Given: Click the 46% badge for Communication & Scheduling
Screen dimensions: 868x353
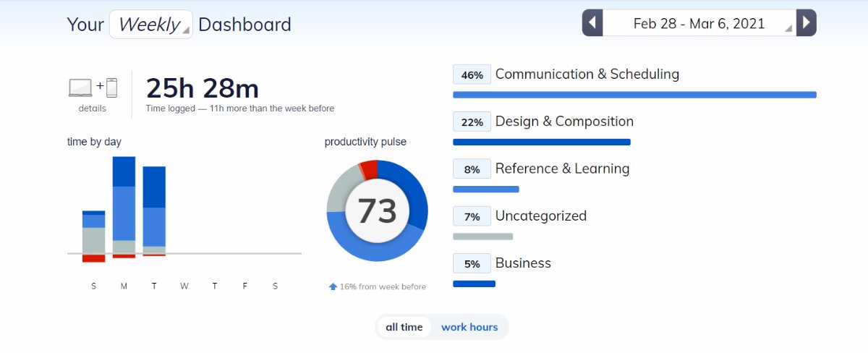Looking at the screenshot, I should [x=472, y=75].
